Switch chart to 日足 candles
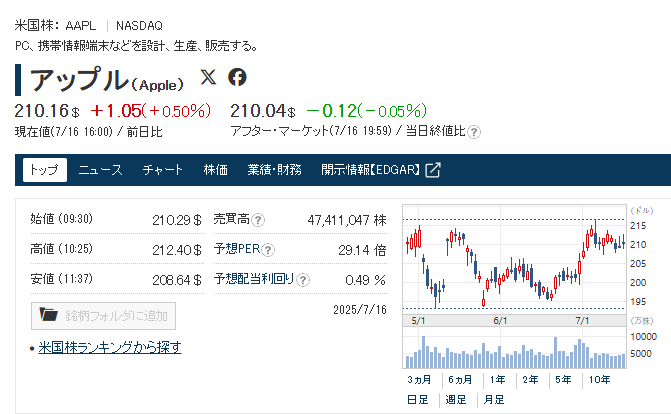Image resolution: width=671 pixels, height=414 pixels. tap(417, 400)
